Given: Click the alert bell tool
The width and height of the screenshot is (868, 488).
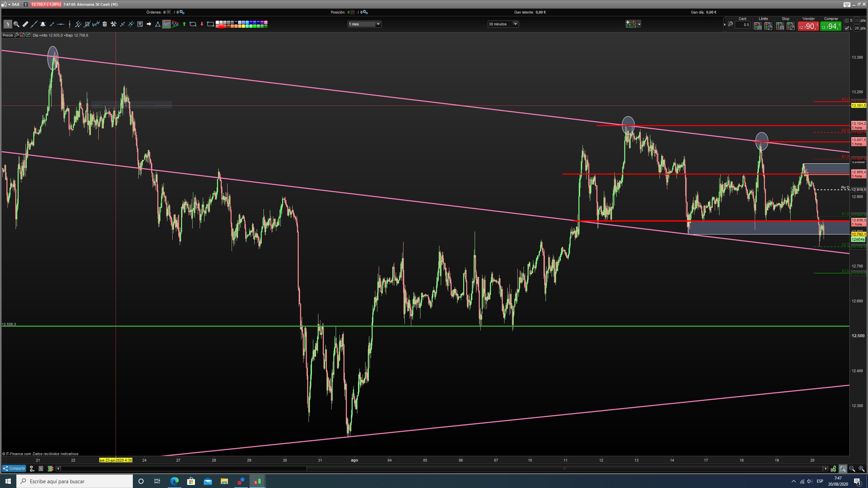Looking at the screenshot, I should (x=43, y=24).
